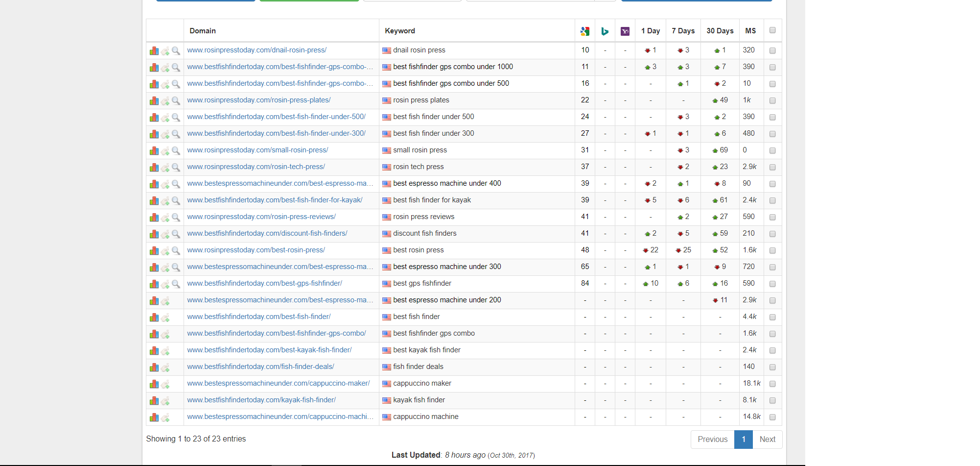Click magnifier icon for best gps fishfinder row
Image resolution: width=980 pixels, height=466 pixels.
176,284
